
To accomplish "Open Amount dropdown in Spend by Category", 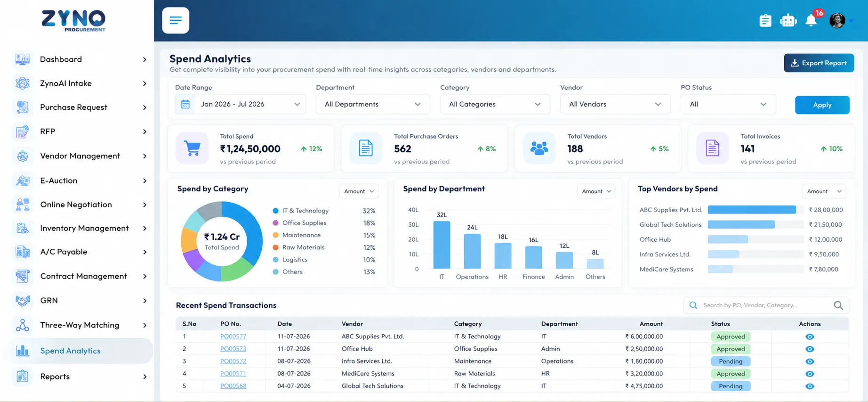I will coord(359,191).
